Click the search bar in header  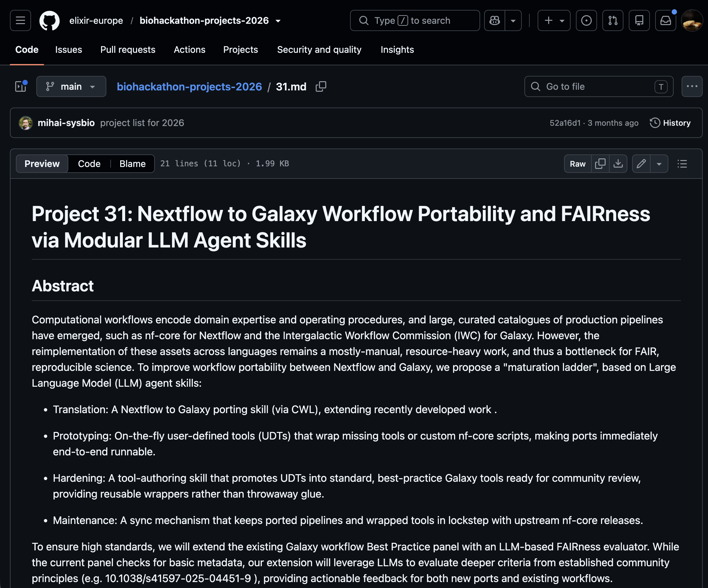pos(415,20)
